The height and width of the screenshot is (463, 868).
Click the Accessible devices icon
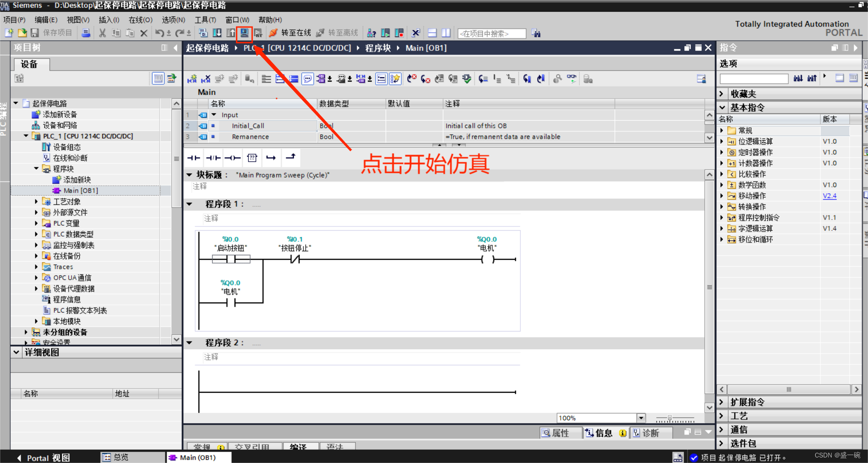coord(371,33)
